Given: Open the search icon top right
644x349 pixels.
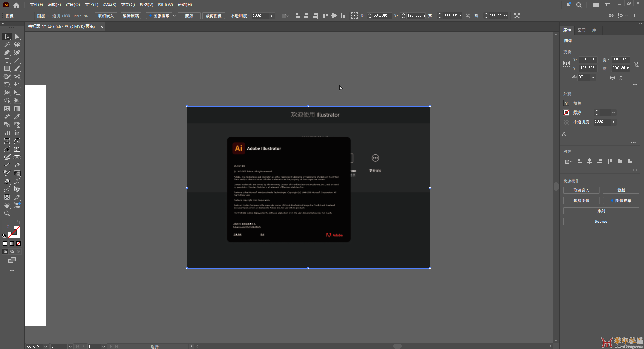Looking at the screenshot, I should (x=579, y=5).
